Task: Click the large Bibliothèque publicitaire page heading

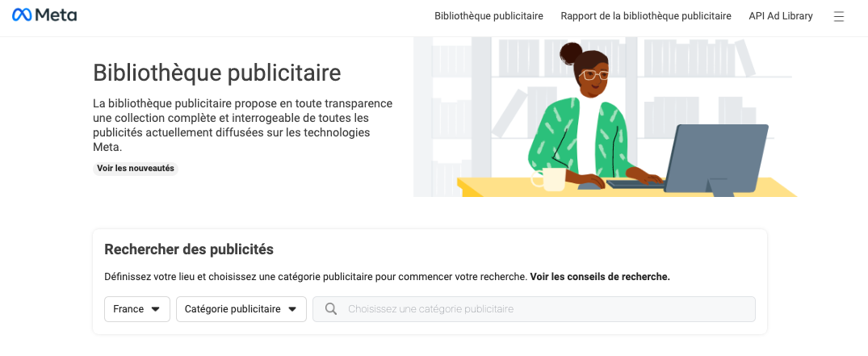Action: tap(217, 73)
